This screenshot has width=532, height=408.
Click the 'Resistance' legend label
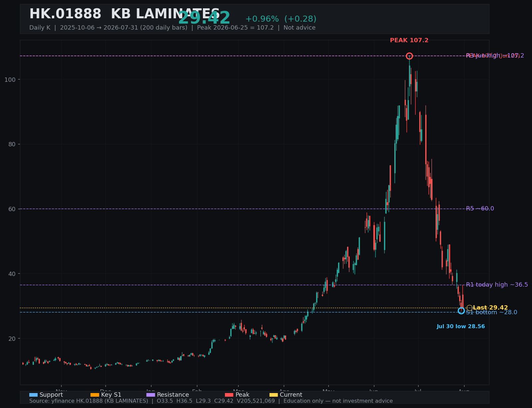[x=173, y=395]
